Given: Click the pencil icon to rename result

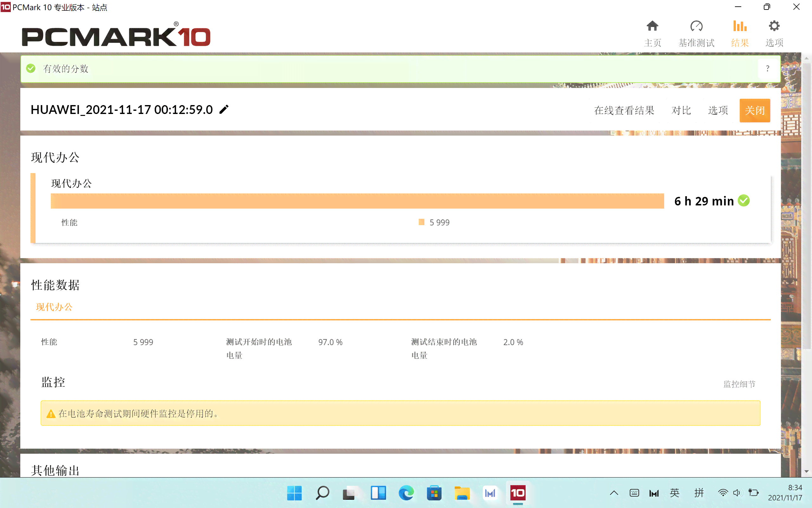Looking at the screenshot, I should (x=224, y=110).
